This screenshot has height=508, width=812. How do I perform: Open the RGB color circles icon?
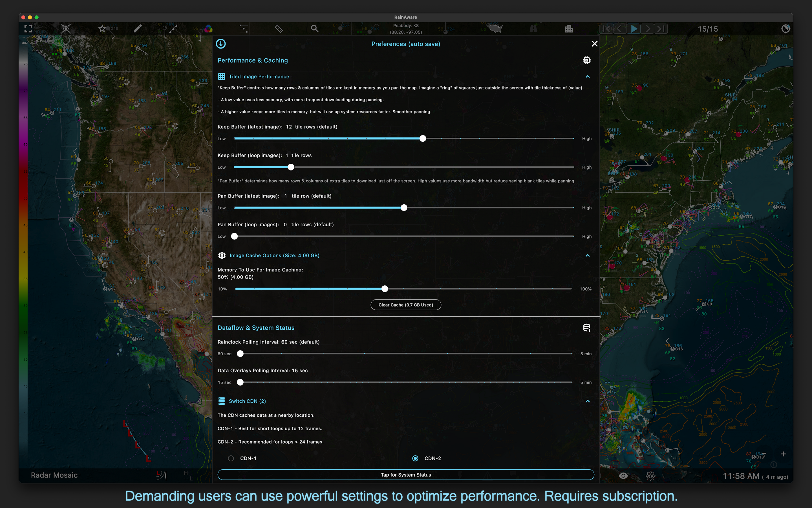click(208, 29)
